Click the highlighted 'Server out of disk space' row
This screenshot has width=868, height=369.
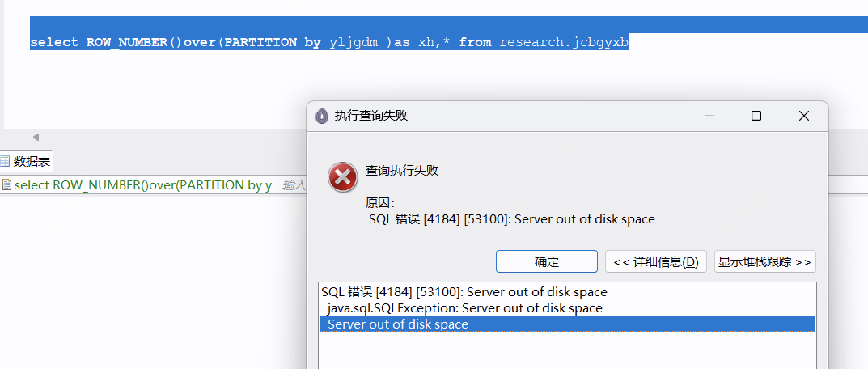[398, 324]
